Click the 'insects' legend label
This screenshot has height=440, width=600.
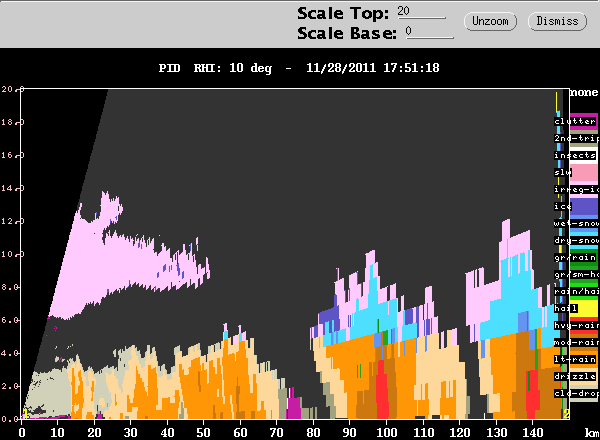pyautogui.click(x=575, y=155)
